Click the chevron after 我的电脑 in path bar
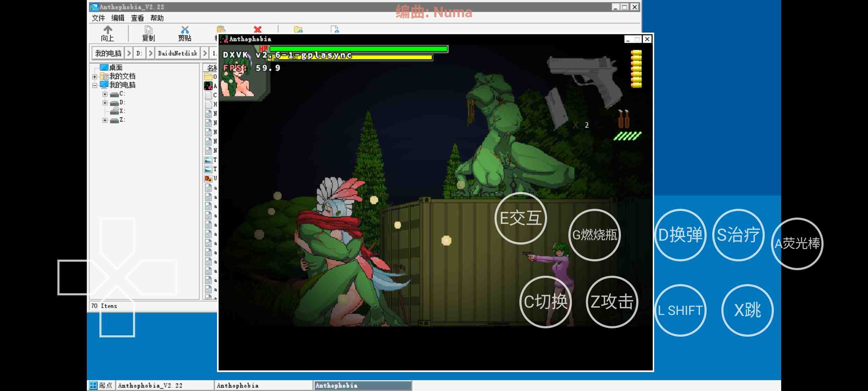Image resolution: width=868 pixels, height=391 pixels. click(x=129, y=53)
